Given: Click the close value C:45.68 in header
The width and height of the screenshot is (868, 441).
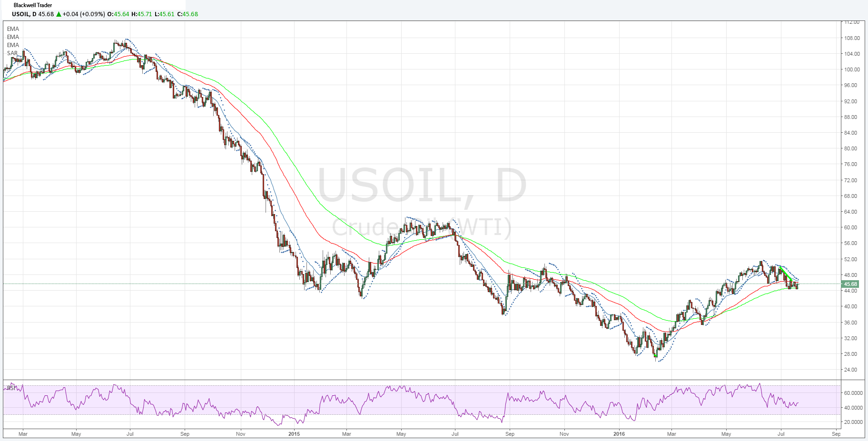Looking at the screenshot, I should (187, 14).
